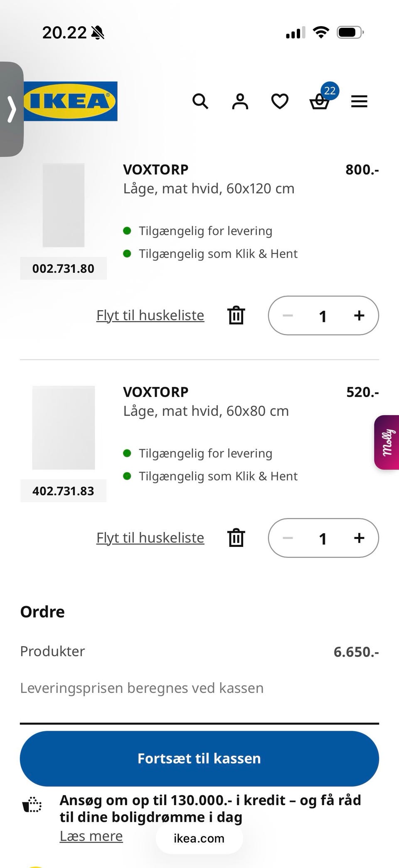The image size is (399, 868).
Task: Open the user profile icon
Action: pyautogui.click(x=240, y=101)
